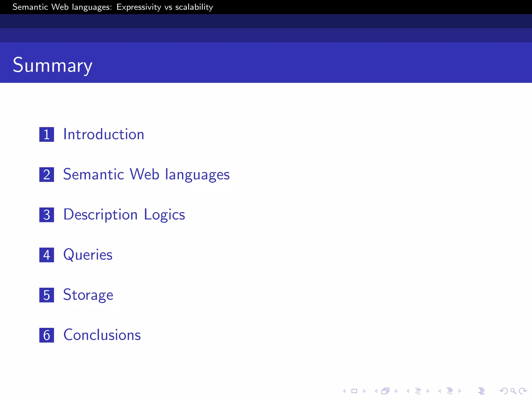Click the next slide arrow beside rectangle icon

364,391
